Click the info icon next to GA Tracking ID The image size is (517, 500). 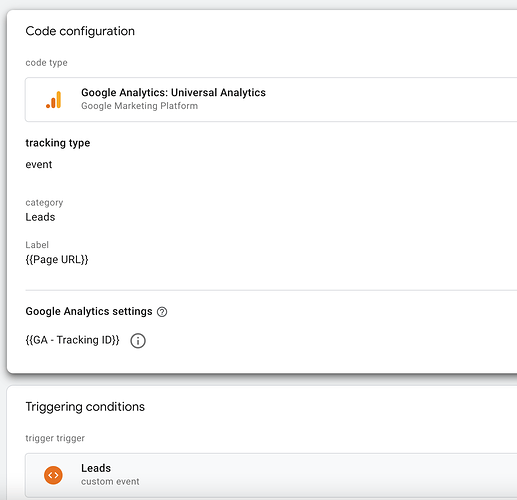coord(138,341)
